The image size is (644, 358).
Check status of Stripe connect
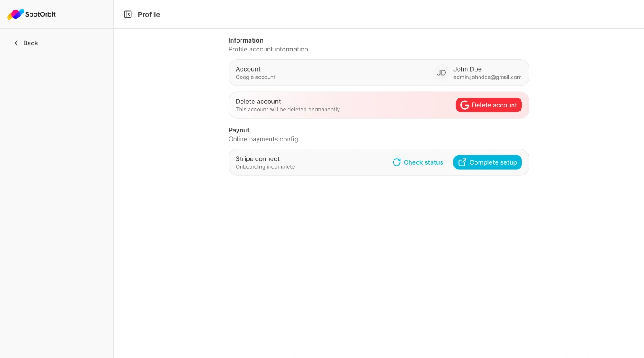[418, 162]
